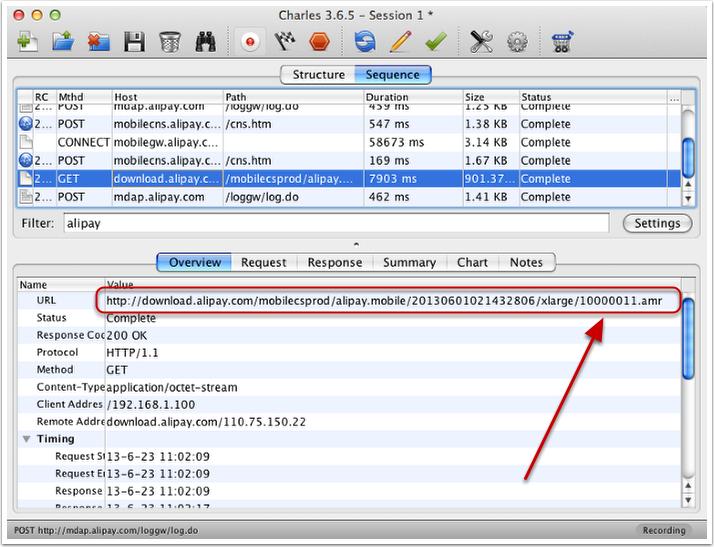Open a saved session via folder icon
Screen dimensions: 714x547
pos(63,41)
